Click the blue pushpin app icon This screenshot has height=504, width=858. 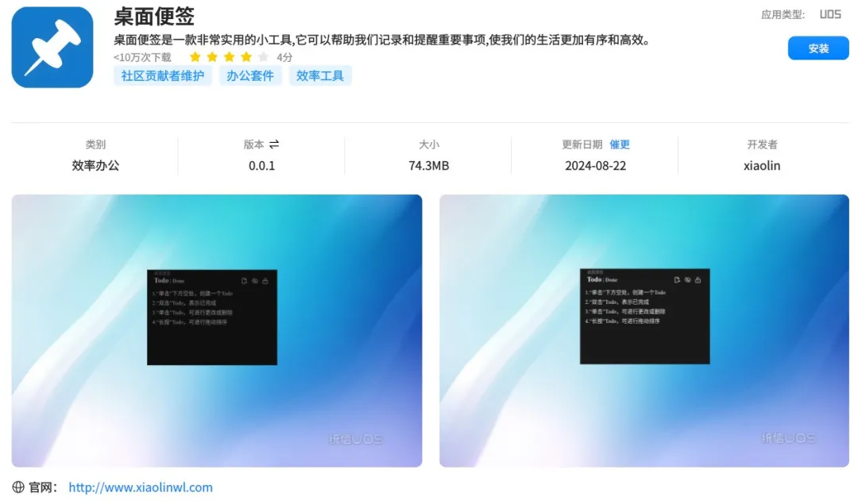tap(52, 48)
